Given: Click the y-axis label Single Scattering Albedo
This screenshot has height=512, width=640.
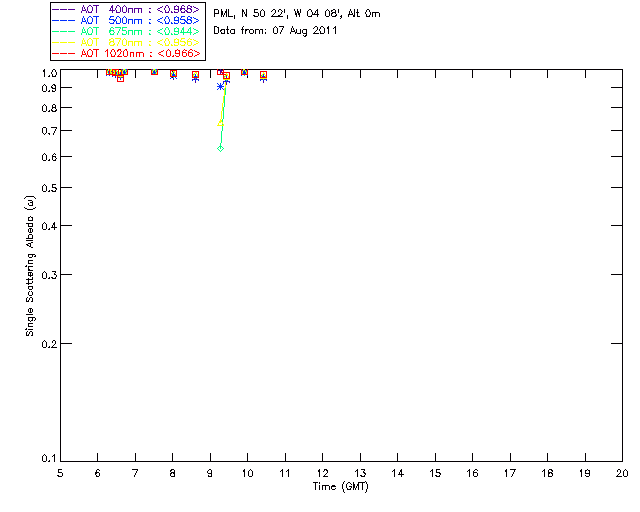Looking at the screenshot, I should (x=30, y=266).
